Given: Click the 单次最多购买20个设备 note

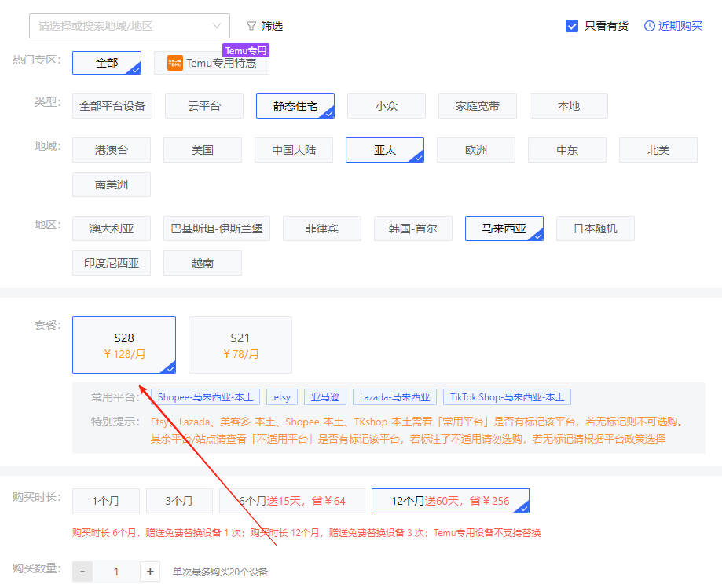Looking at the screenshot, I should tap(220, 572).
